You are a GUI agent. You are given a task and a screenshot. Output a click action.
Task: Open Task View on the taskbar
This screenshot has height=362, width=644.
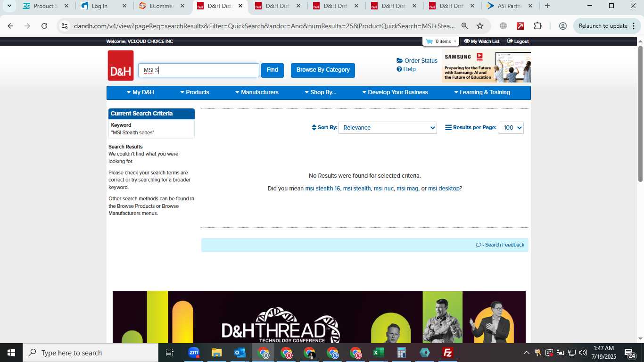(170, 353)
